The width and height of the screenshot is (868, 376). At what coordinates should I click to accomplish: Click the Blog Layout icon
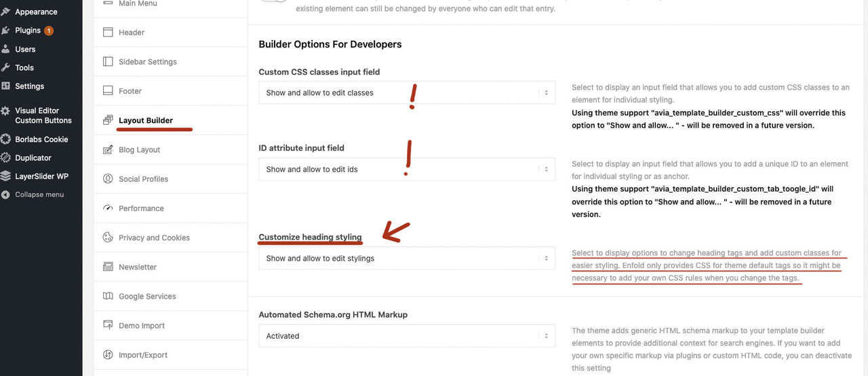(x=108, y=149)
